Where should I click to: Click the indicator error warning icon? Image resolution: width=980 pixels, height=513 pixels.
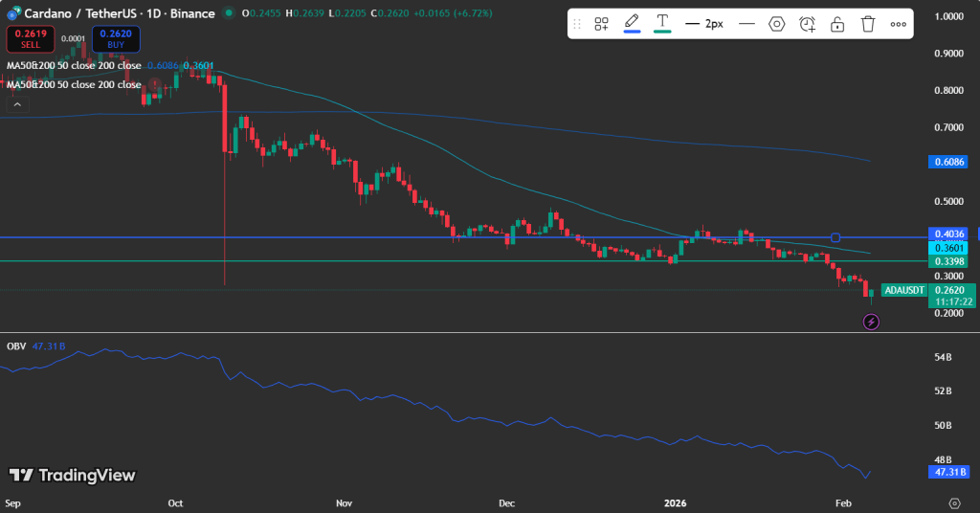pyautogui.click(x=154, y=85)
